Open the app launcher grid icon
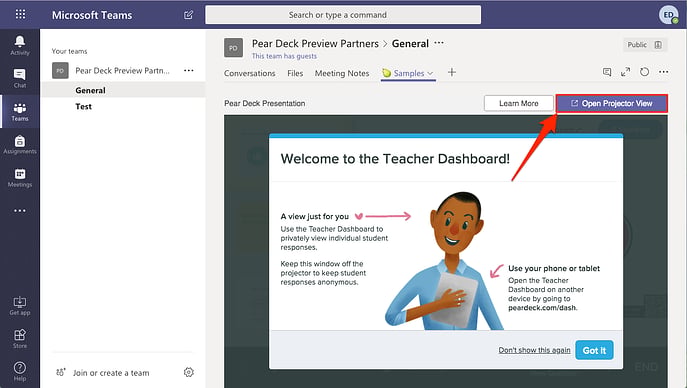687x388 pixels. tap(20, 14)
